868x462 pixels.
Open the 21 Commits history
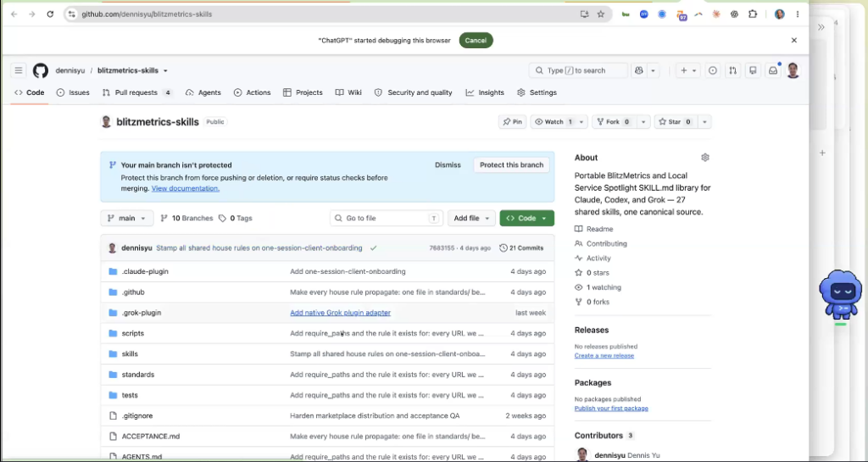tap(521, 248)
